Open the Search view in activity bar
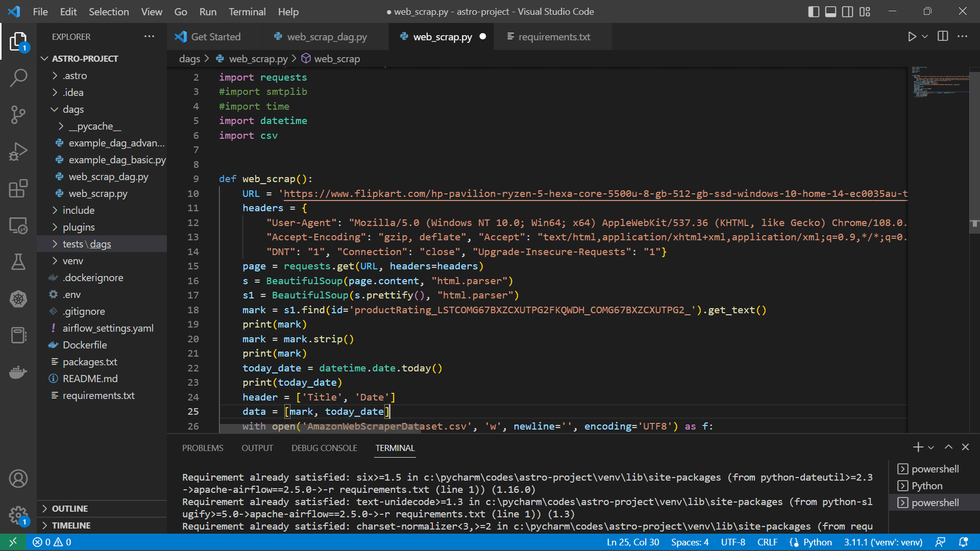 pos(18,78)
